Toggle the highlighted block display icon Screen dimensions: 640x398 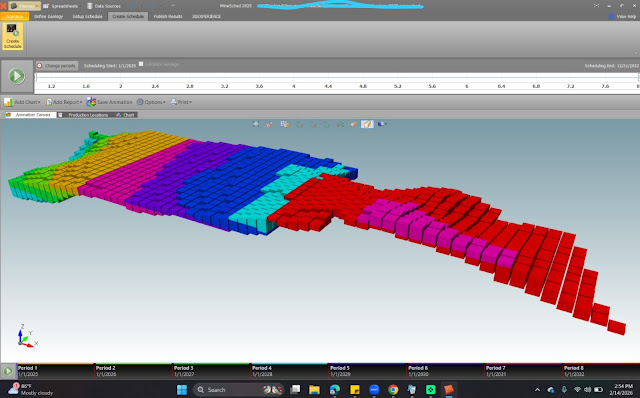pyautogui.click(x=367, y=124)
